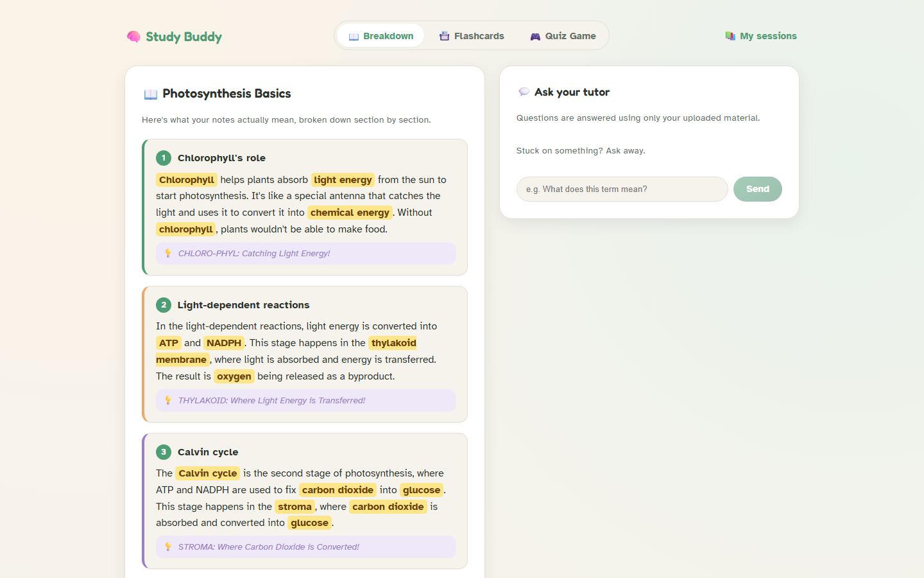Click the highlighted term 'stroma'
The width and height of the screenshot is (924, 578).
[295, 507]
